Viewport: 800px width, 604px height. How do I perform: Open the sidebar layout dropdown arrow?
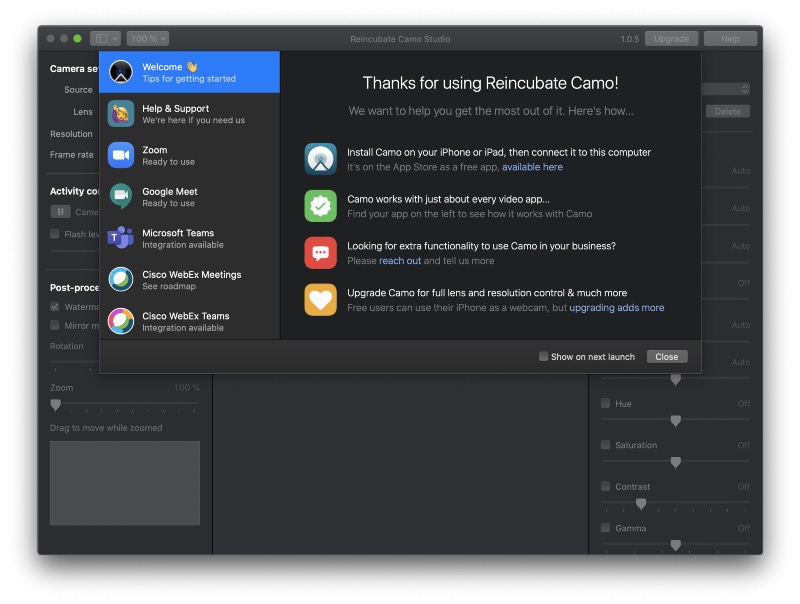coord(115,39)
